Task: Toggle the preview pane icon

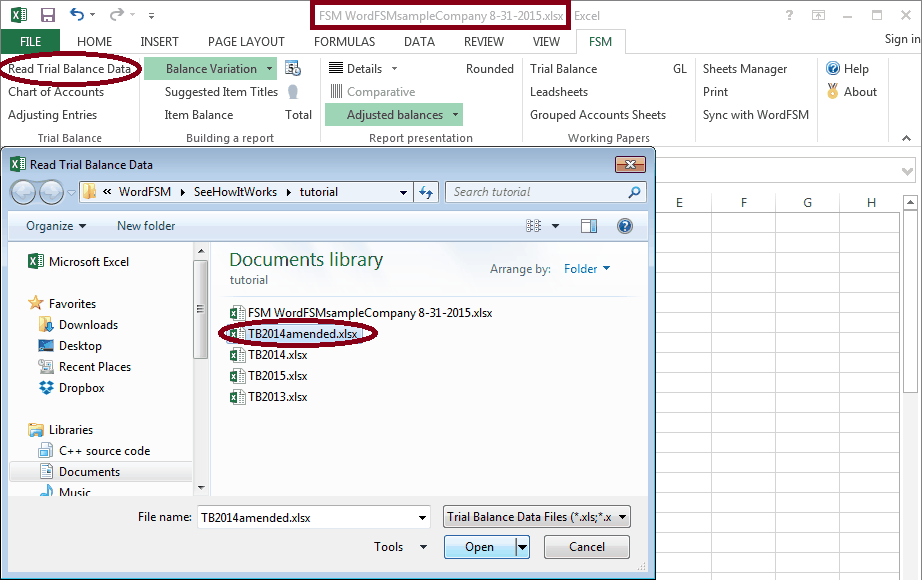Action: 589,226
